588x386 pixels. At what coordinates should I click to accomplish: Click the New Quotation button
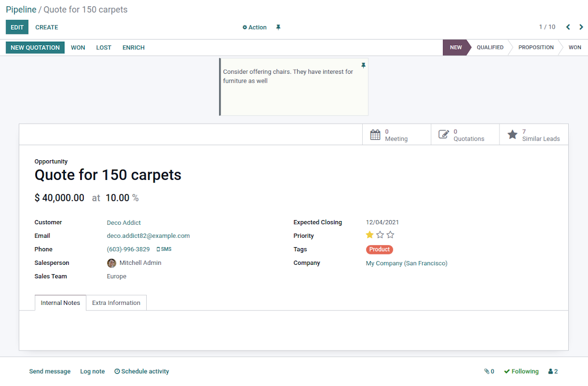tap(35, 47)
